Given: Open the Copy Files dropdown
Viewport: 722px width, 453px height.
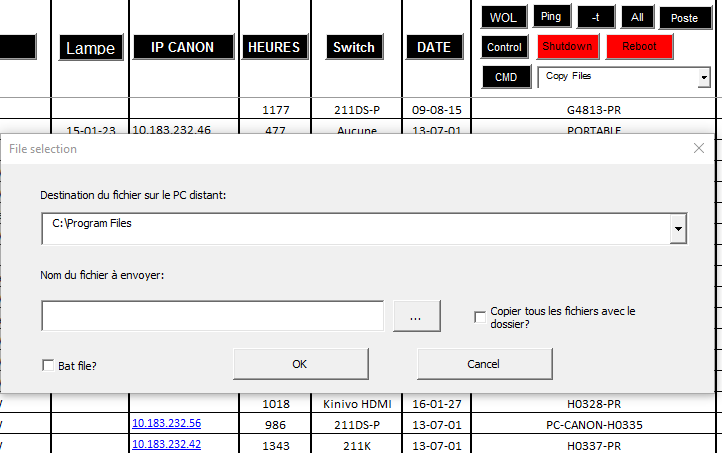Looking at the screenshot, I should pyautogui.click(x=703, y=77).
